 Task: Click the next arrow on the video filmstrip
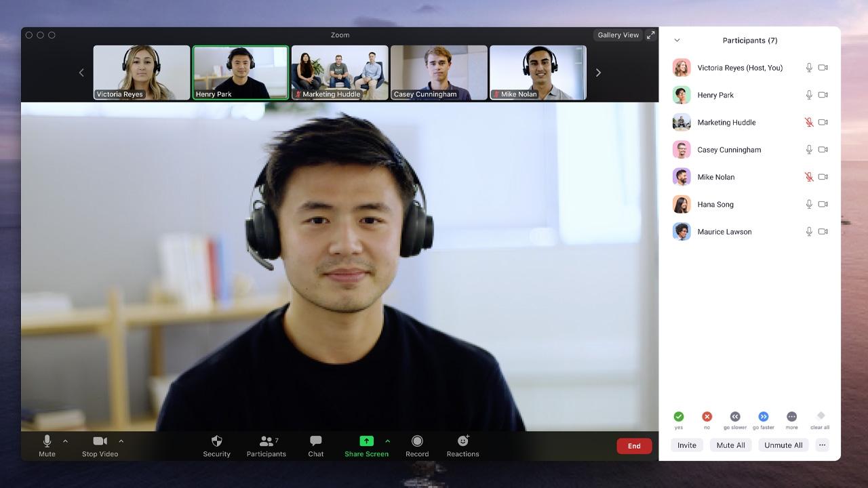tap(598, 72)
